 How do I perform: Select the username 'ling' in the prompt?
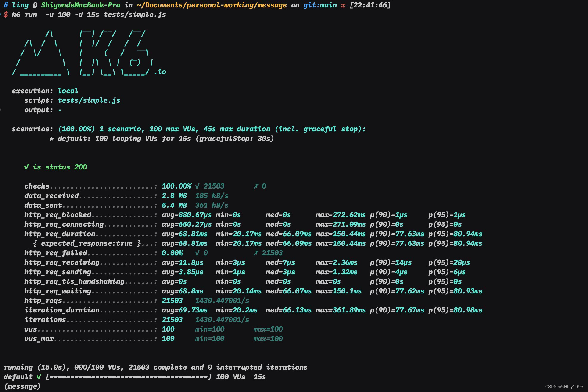pos(20,5)
